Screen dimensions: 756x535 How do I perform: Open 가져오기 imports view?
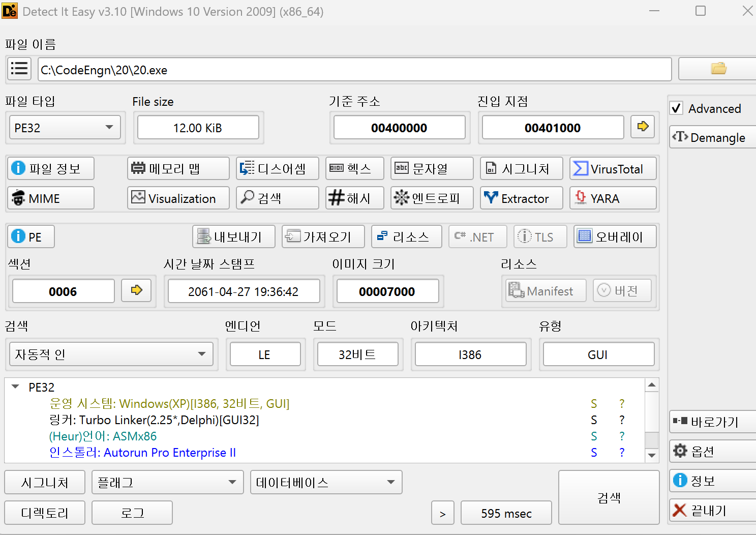323,236
